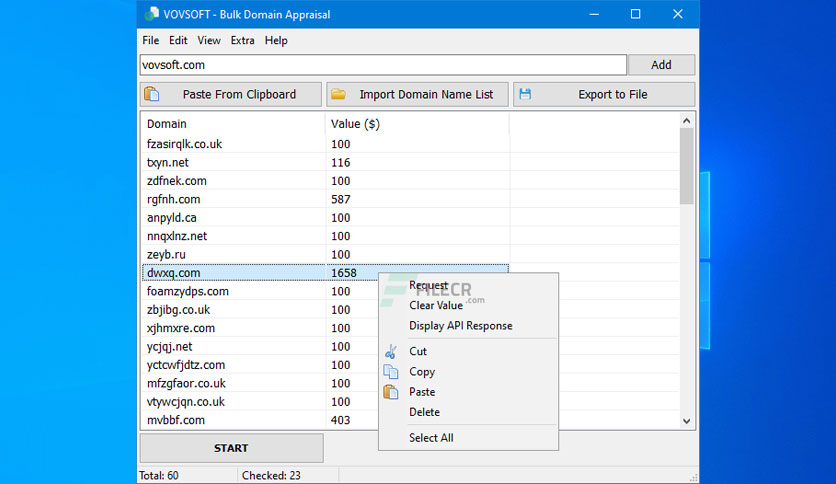This screenshot has height=484, width=836.
Task: Click the floppy disk icon on Export to File
Action: click(x=525, y=94)
